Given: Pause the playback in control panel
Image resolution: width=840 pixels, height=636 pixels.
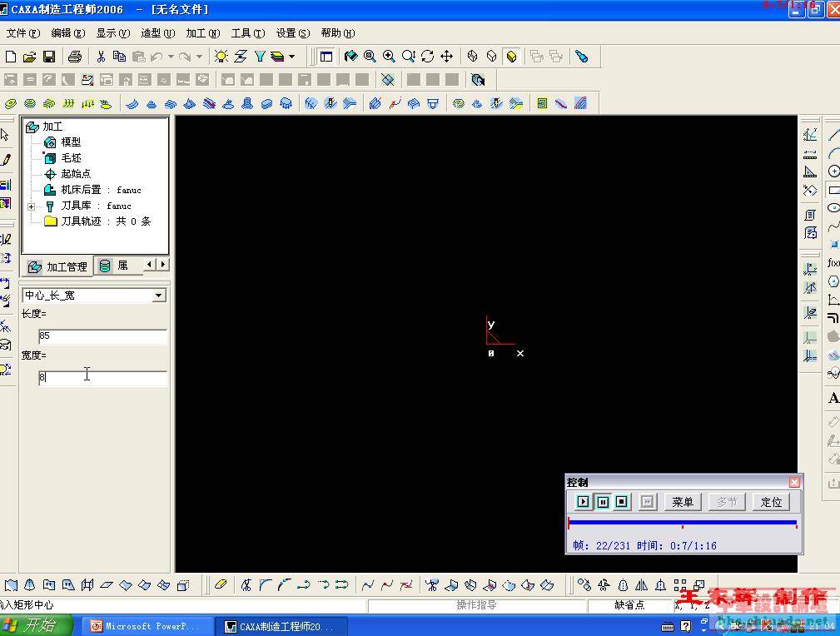Looking at the screenshot, I should coord(603,502).
